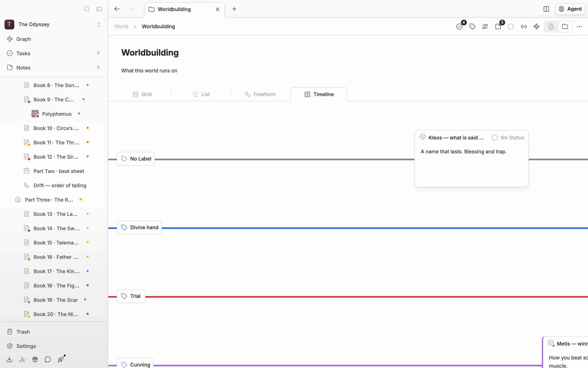
Task: Switch to folder view toggle
Action: click(x=565, y=27)
